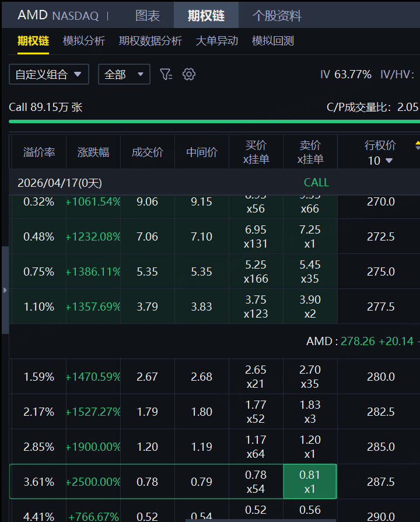Open the 自定义组合 dropdown
The height and width of the screenshot is (522, 420).
[x=49, y=74]
